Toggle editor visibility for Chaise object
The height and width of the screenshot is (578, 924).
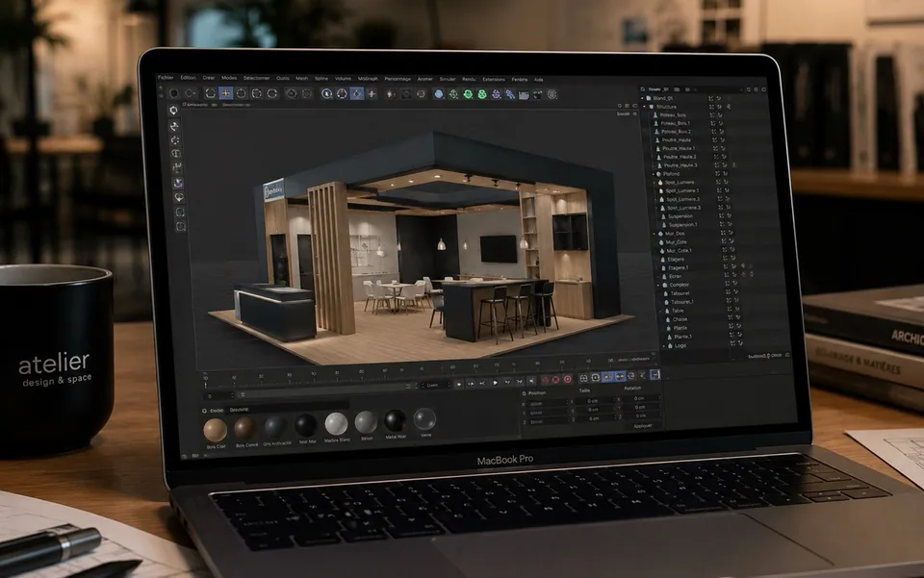(731, 318)
